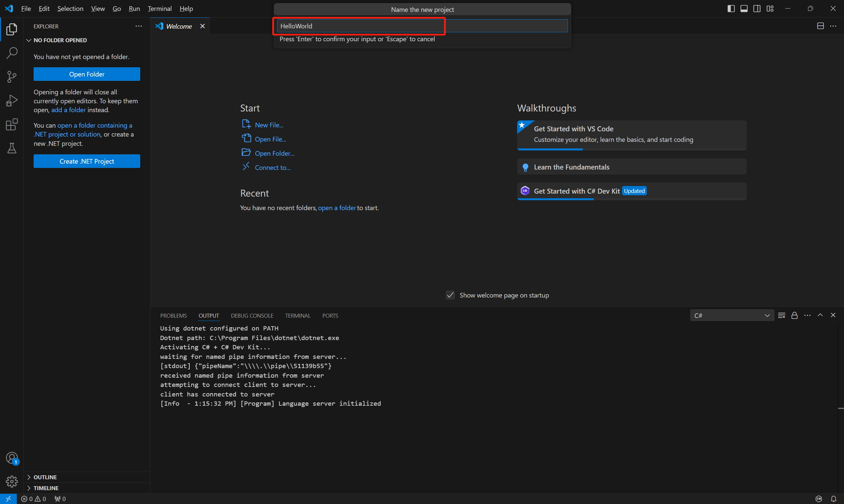The width and height of the screenshot is (844, 504).
Task: Open errors and warnings status indicator
Action: pos(33,499)
